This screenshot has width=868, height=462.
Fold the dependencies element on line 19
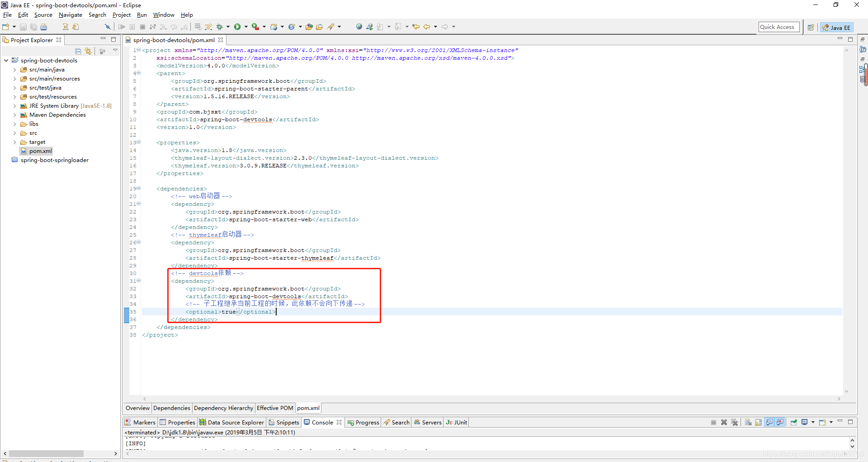click(139, 188)
